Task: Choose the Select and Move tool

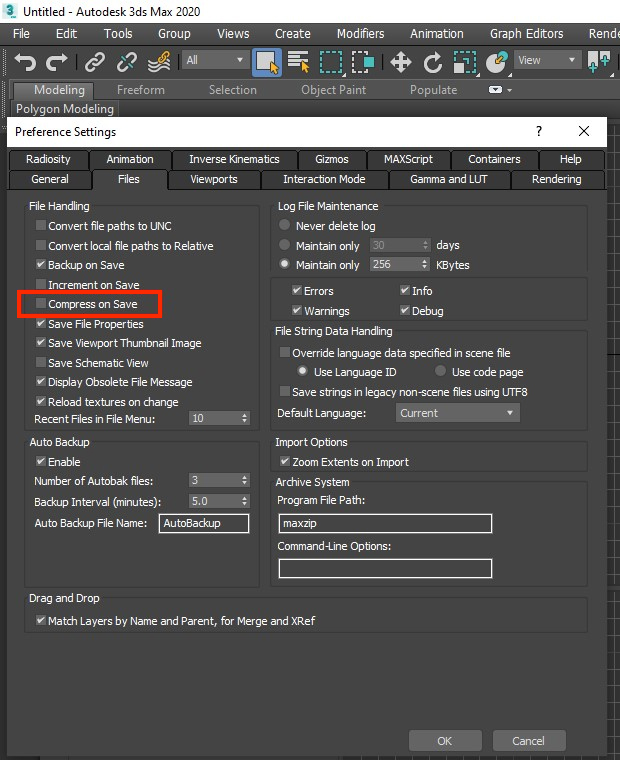Action: coord(400,62)
